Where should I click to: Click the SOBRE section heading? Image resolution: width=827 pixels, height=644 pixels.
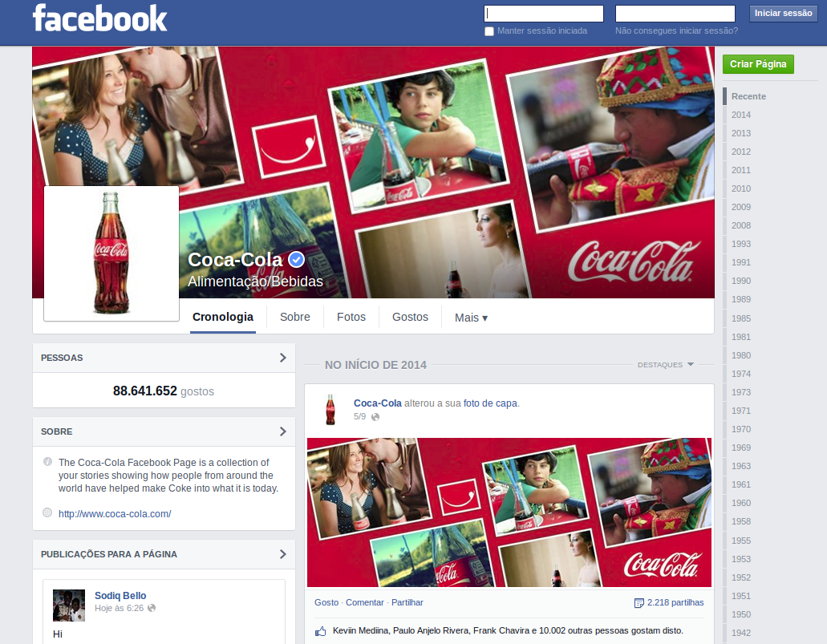[x=56, y=431]
